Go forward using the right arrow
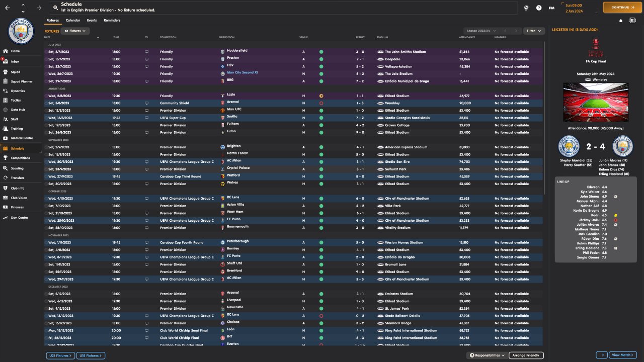This screenshot has width=644, height=362. pyautogui.click(x=39, y=8)
